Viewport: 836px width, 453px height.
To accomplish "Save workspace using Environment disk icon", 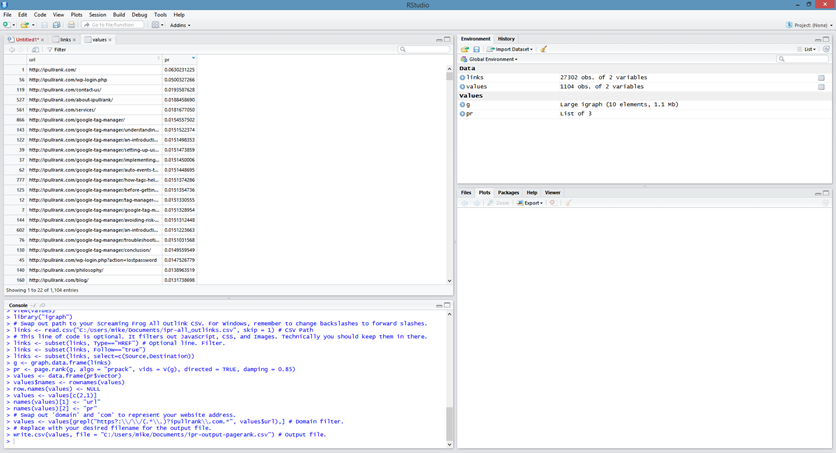I will click(x=476, y=49).
